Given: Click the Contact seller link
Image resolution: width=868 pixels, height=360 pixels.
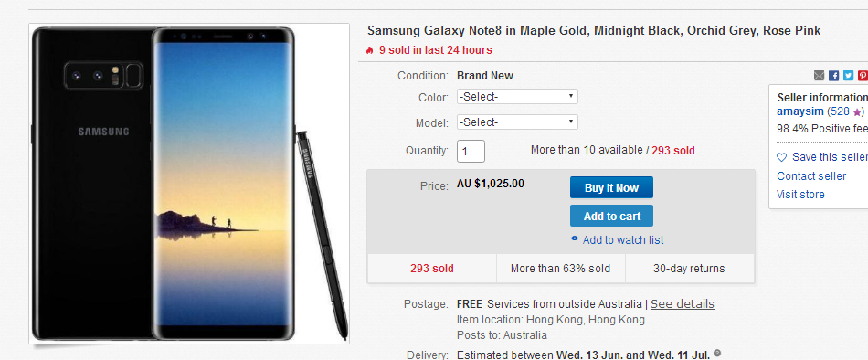Looking at the screenshot, I should (811, 176).
